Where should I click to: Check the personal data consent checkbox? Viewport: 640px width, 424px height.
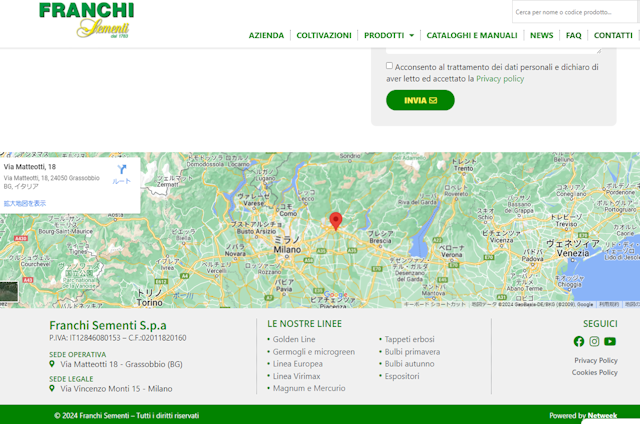(389, 66)
